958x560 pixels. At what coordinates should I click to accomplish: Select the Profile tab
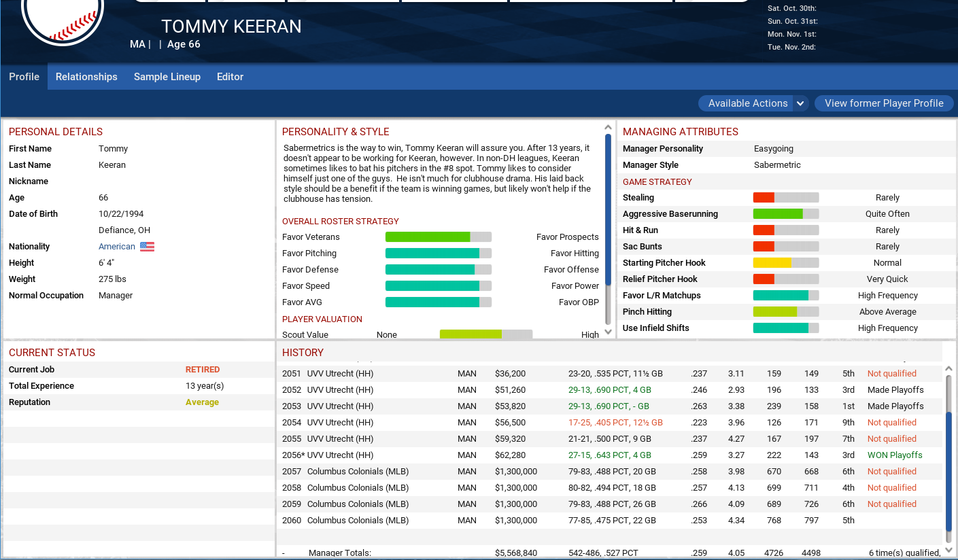24,77
